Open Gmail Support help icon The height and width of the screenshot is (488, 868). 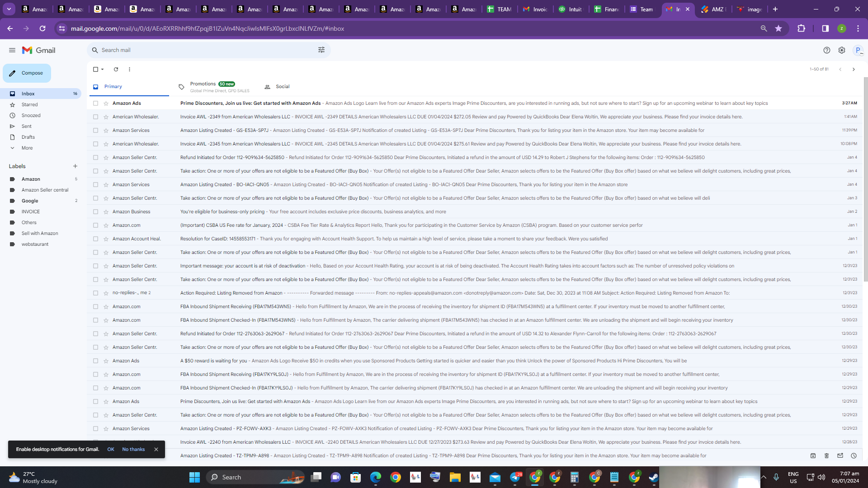point(827,50)
